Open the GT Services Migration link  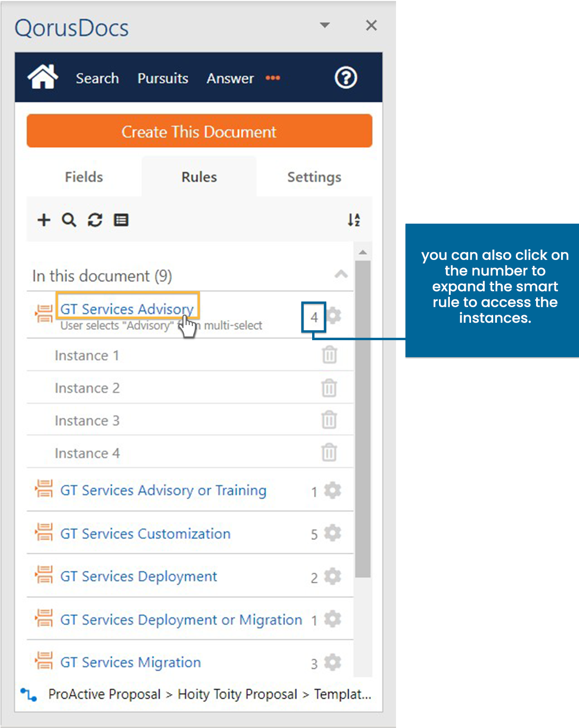pos(131,662)
